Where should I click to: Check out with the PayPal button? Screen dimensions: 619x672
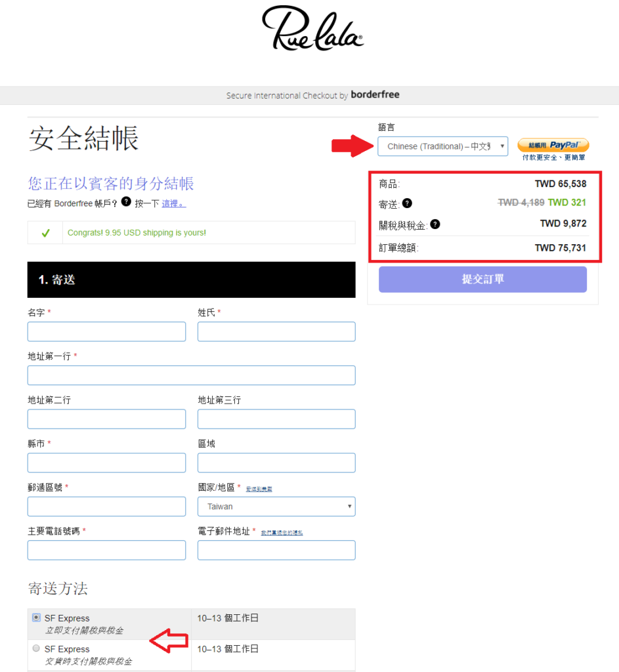pos(553,145)
